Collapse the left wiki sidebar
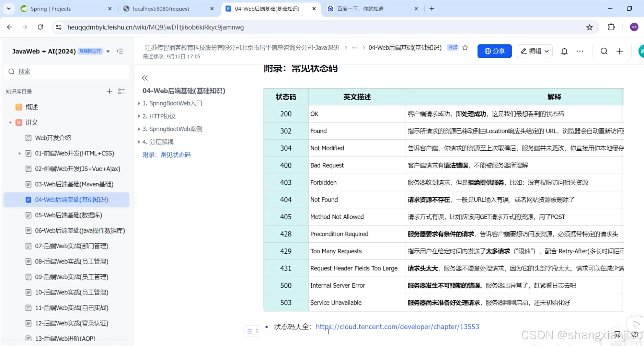Image resolution: width=644 pixels, height=346 pixels. [120, 51]
